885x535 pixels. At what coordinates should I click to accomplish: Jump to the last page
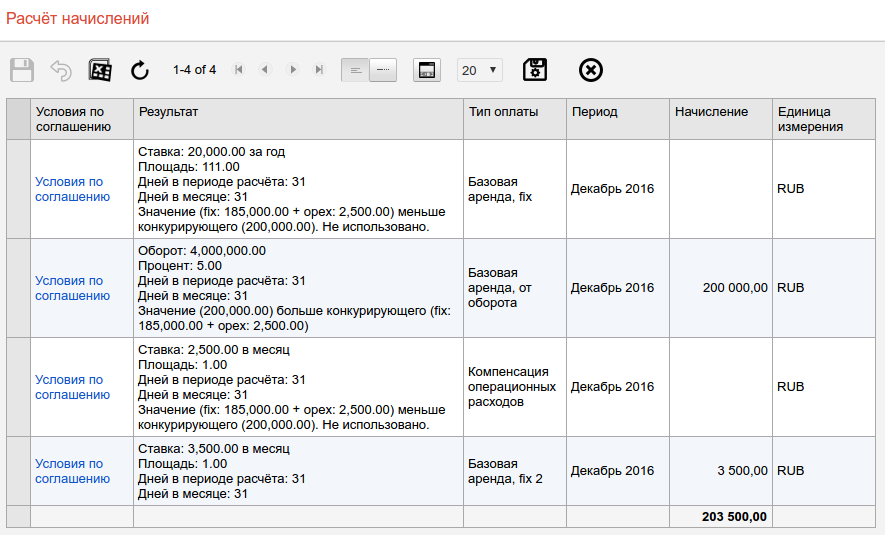pos(319,70)
